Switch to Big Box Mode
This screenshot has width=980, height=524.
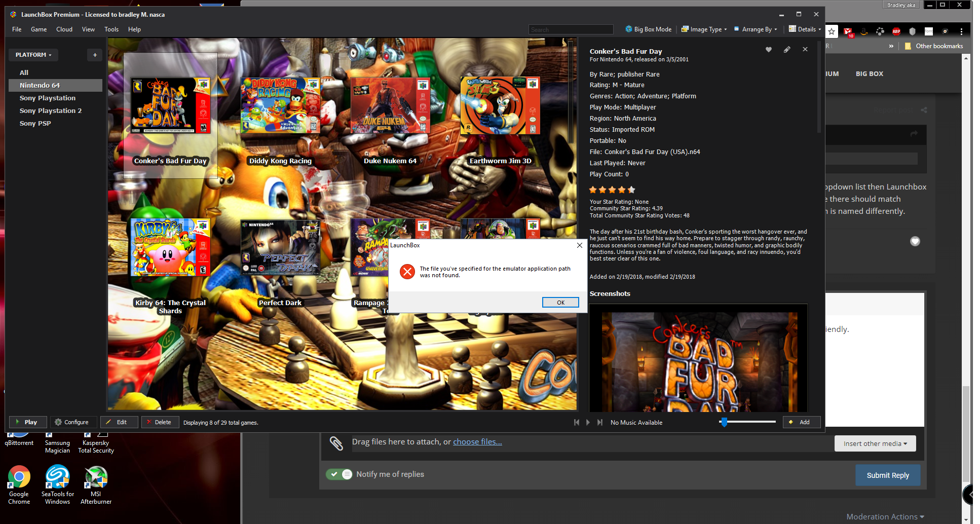point(648,29)
